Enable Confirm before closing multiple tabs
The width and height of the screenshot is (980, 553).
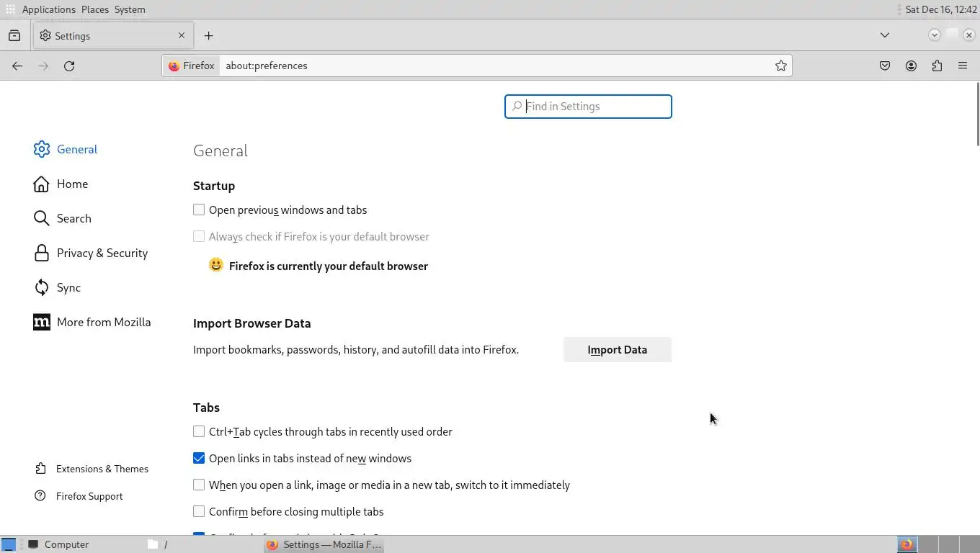click(x=199, y=511)
